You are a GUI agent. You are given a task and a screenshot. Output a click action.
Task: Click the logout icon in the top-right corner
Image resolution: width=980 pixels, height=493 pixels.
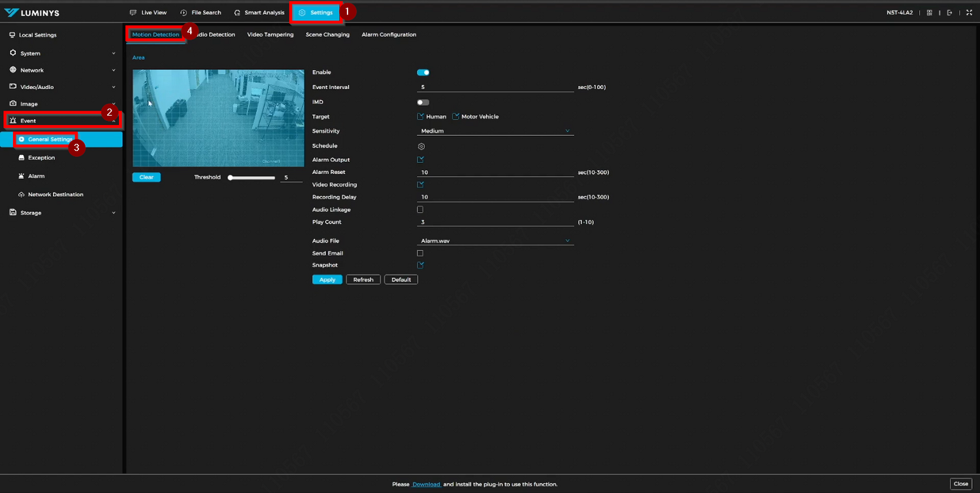[x=950, y=12]
